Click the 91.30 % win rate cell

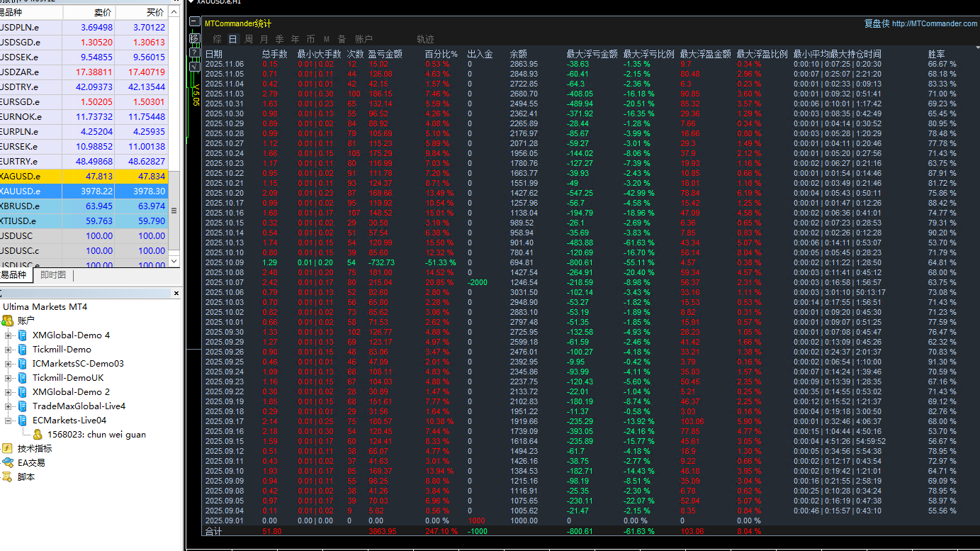click(942, 362)
